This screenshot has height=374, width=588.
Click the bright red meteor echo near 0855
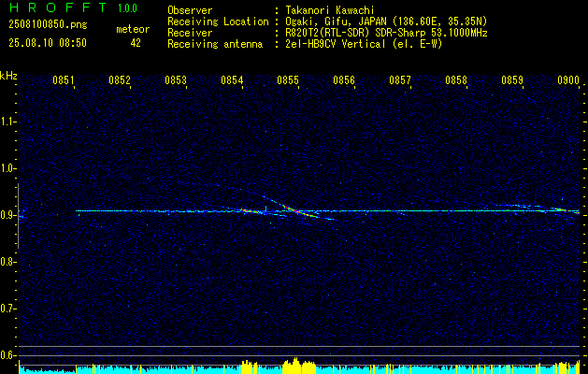(x=300, y=212)
